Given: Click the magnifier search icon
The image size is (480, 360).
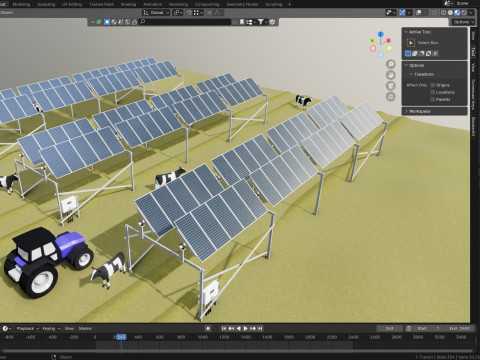Looking at the screenshot, I should coord(142,22).
